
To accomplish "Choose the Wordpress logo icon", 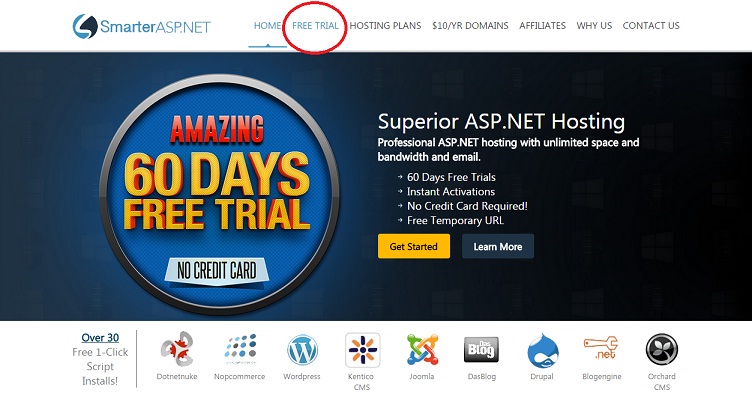I will coord(302,350).
